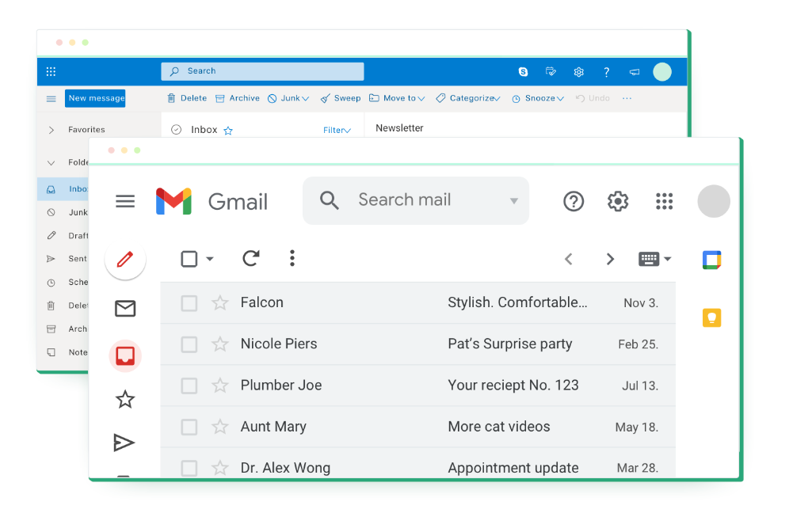The height and width of the screenshot is (532, 789).
Task: Open the Outlook Filter dropdown
Action: (x=337, y=131)
